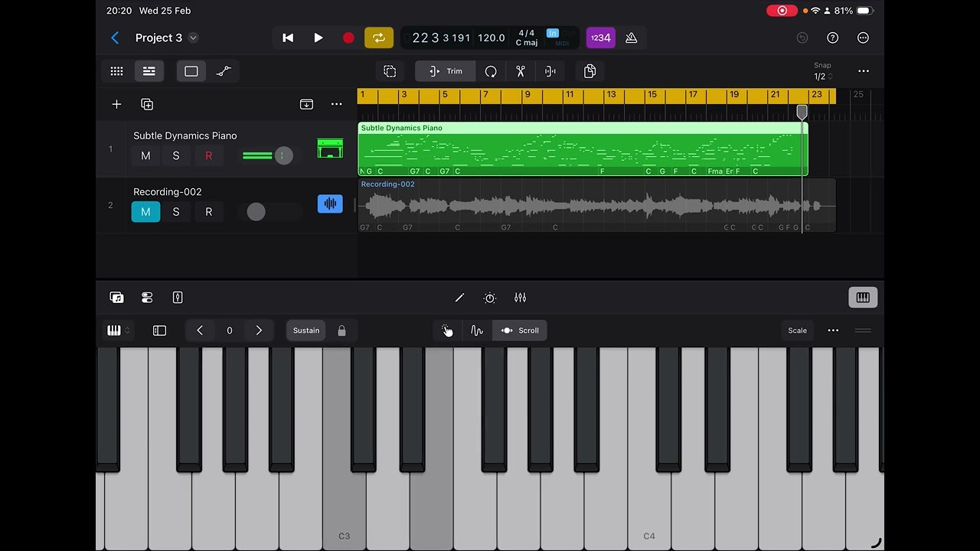This screenshot has width=980, height=551.
Task: Toggle the yellow cycle loop button
Action: (378, 37)
